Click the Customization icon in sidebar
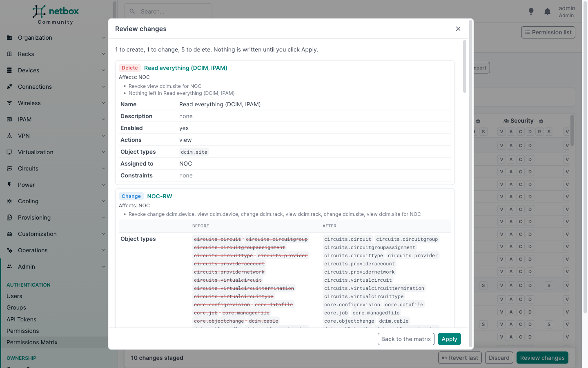 (x=9, y=234)
